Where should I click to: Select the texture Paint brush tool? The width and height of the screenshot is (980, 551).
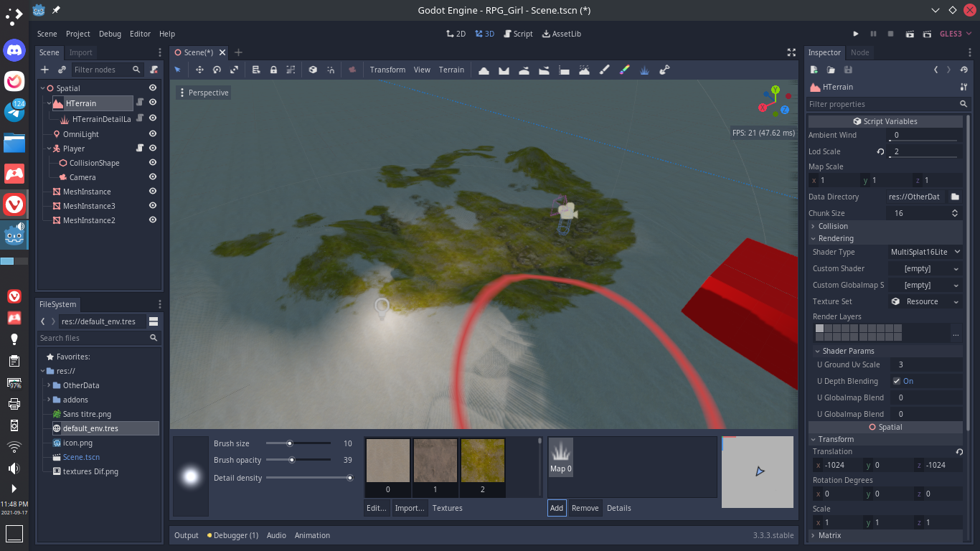click(604, 70)
